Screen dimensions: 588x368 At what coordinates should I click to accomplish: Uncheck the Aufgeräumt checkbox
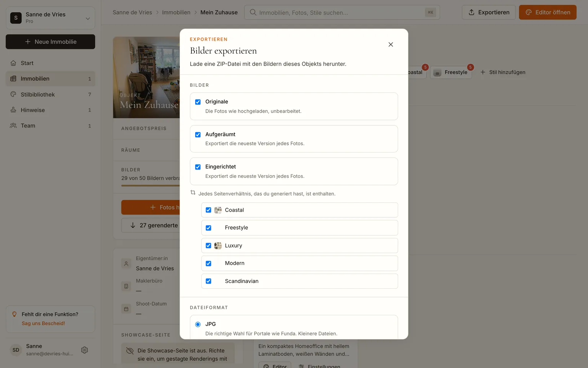tap(198, 135)
